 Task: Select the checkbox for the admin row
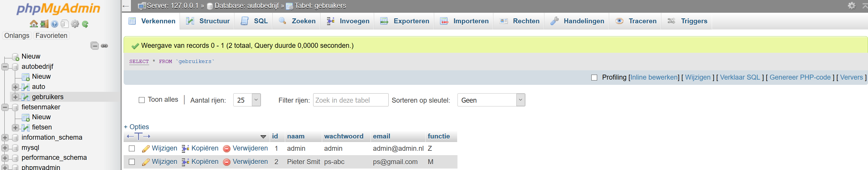[132, 148]
